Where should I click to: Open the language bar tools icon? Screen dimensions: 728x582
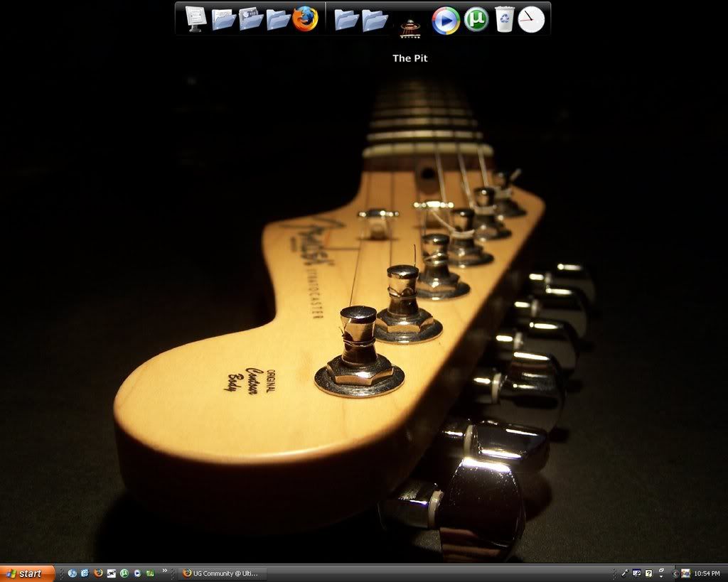tap(636, 573)
